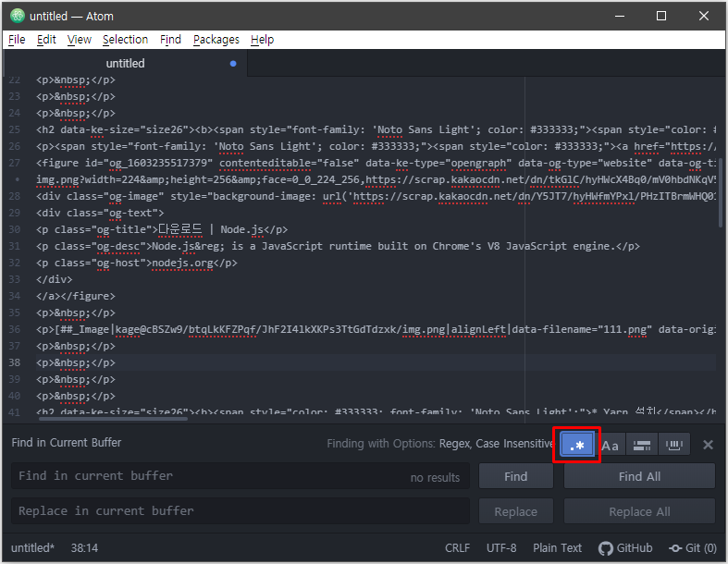Click the '<p>&nbsp;</p>' text on line 35
This screenshot has width=728, height=564.
pos(76,313)
